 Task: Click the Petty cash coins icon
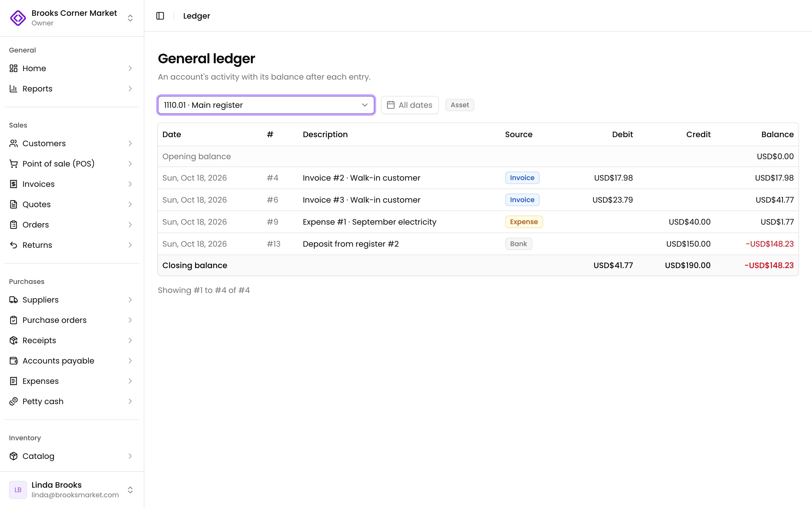click(x=14, y=402)
